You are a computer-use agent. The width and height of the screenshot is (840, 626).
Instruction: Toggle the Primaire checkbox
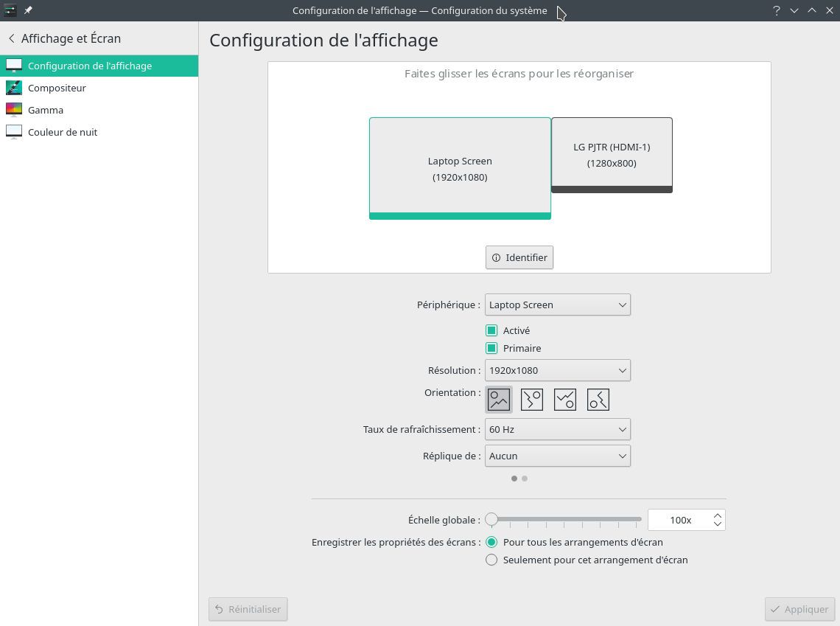pyautogui.click(x=491, y=348)
